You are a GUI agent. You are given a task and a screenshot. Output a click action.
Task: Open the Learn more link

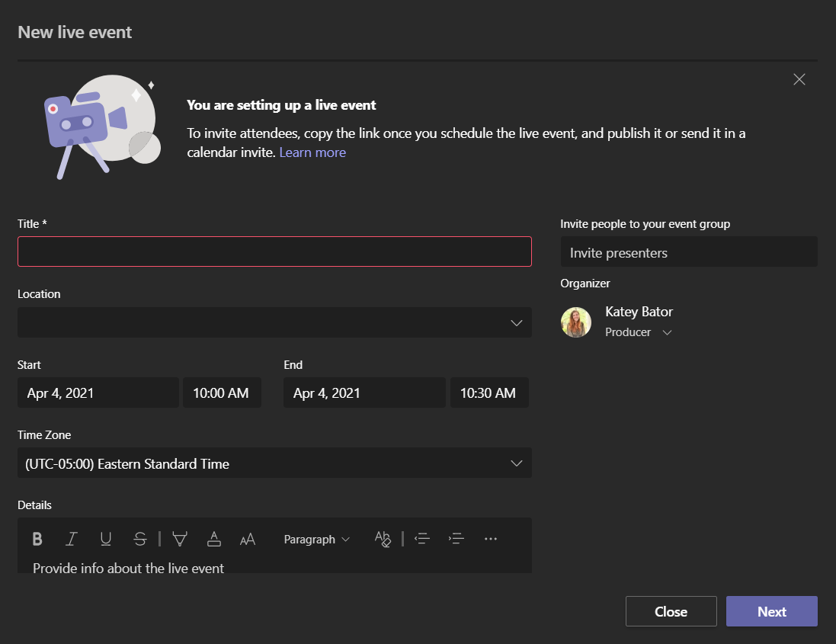tap(312, 152)
